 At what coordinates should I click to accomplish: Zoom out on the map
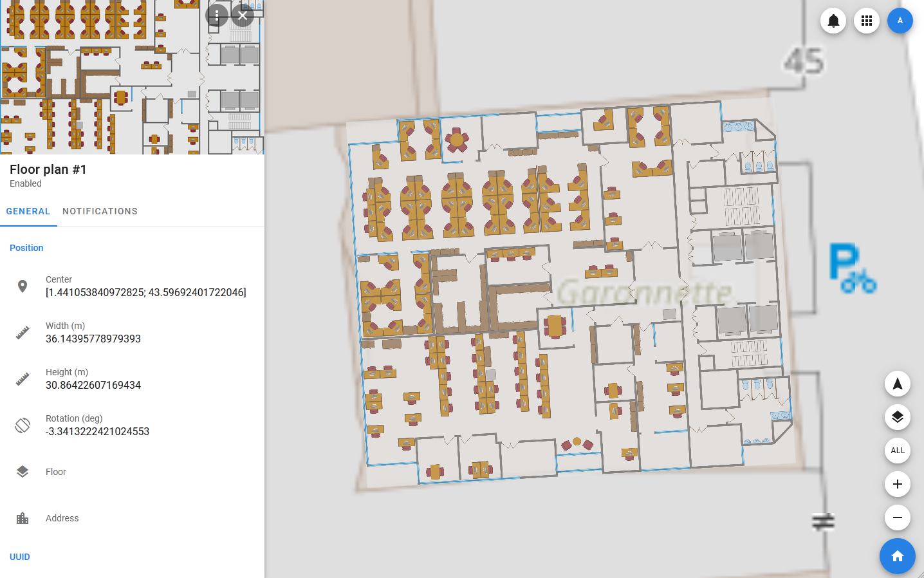point(897,517)
